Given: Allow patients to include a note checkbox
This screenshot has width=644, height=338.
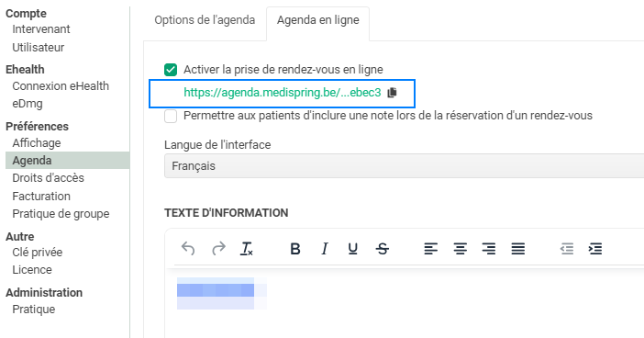Looking at the screenshot, I should (x=171, y=116).
